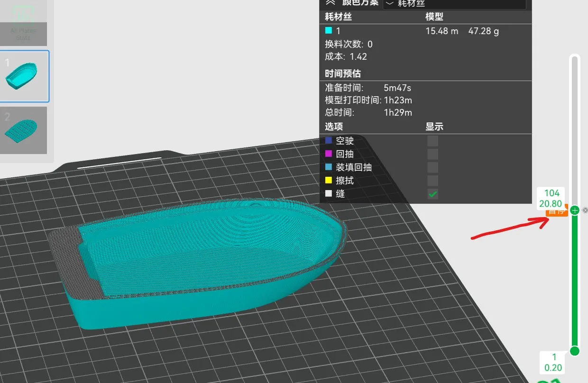The height and width of the screenshot is (383, 588).
Task: Enable the 空驶 display checkbox
Action: coord(432,141)
